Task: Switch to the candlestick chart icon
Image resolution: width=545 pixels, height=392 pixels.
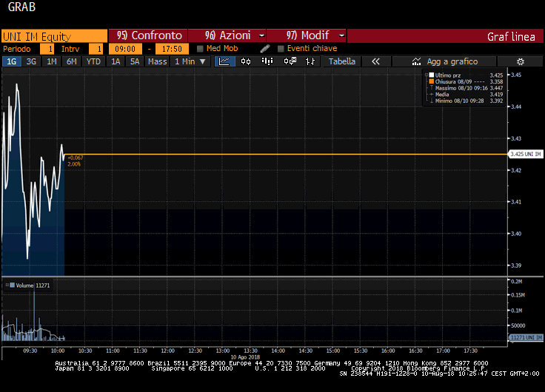Action: click(245, 61)
